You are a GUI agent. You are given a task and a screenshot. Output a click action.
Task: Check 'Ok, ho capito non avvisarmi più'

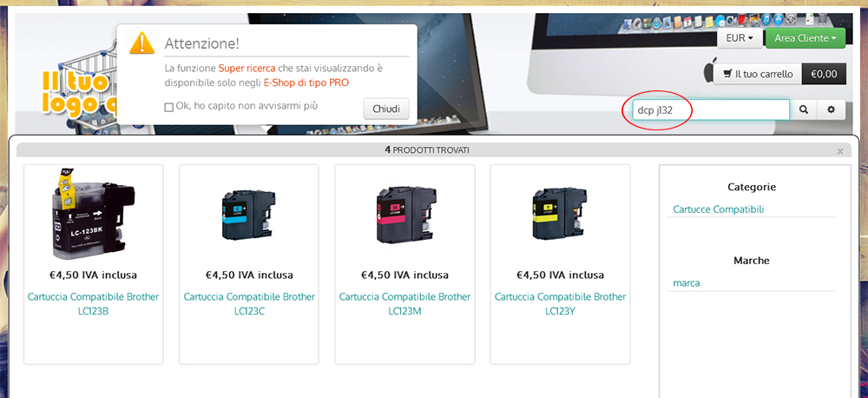169,107
